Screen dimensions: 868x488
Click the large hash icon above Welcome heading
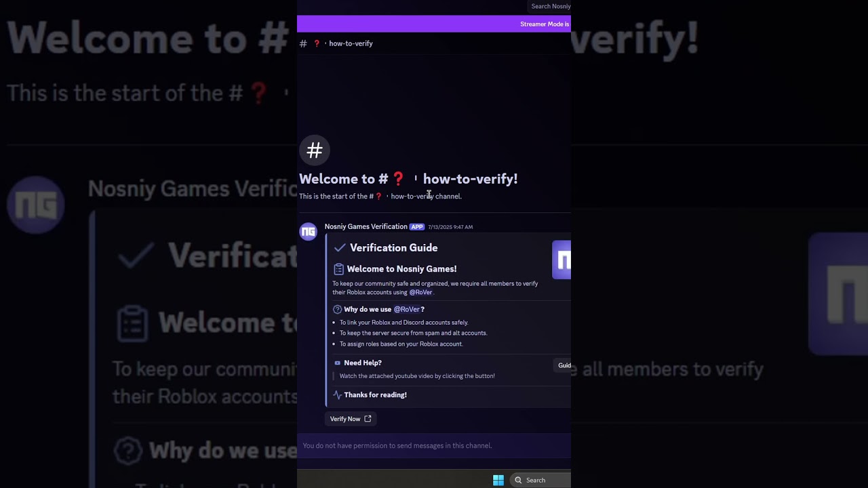pos(315,150)
